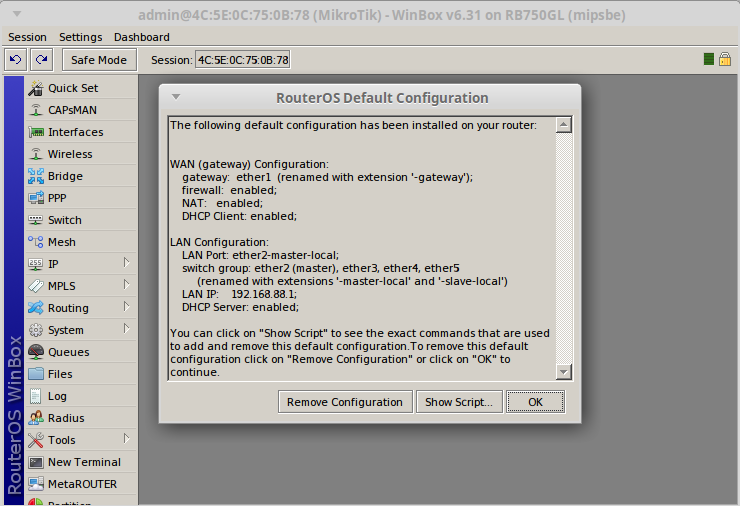This screenshot has width=740, height=506.
Task: Click the Undo arrow button
Action: 15,59
